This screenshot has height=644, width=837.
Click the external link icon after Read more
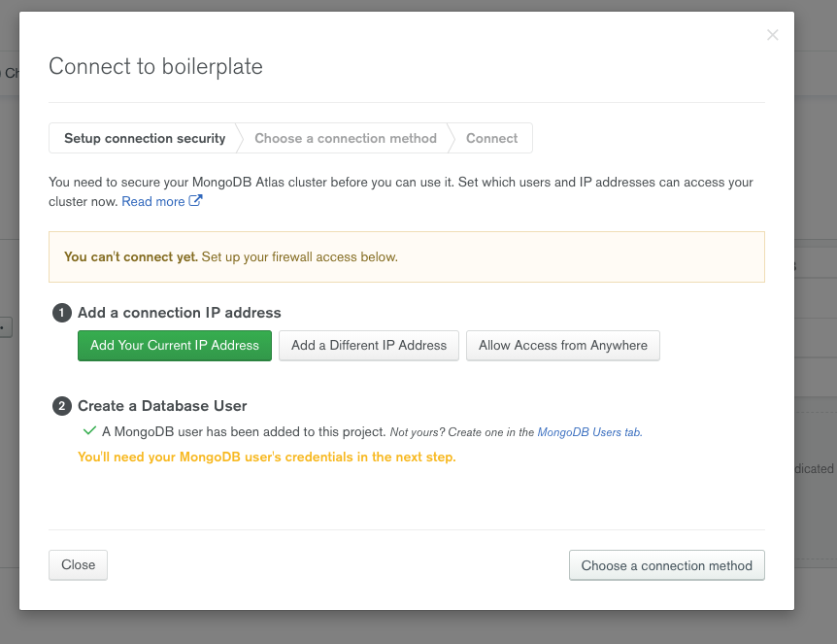click(195, 201)
